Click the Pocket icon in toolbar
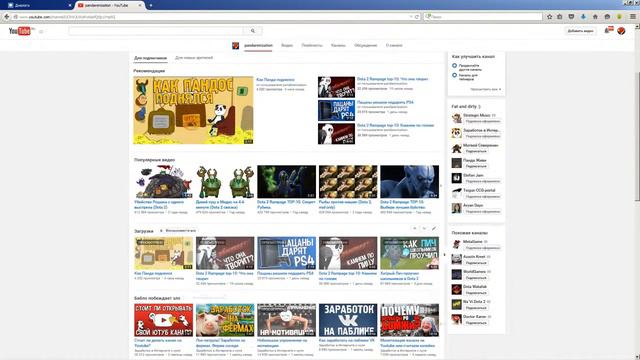This screenshot has height=360, width=640. (x=571, y=17)
